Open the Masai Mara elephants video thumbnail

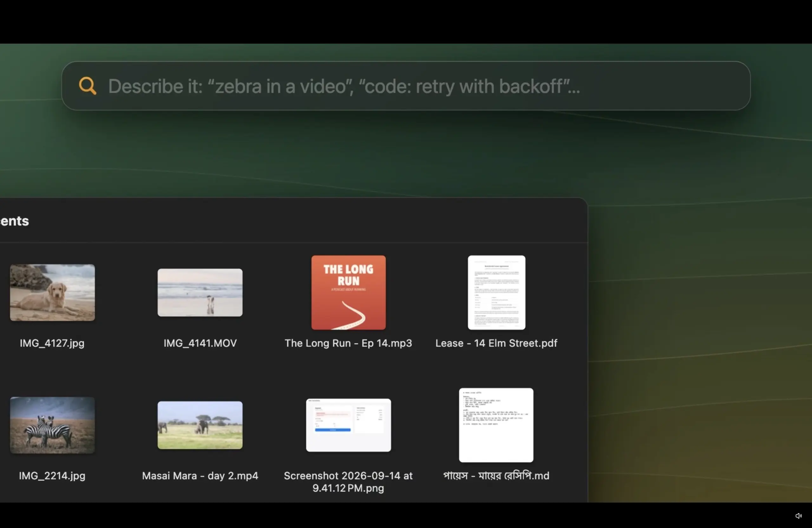(200, 425)
